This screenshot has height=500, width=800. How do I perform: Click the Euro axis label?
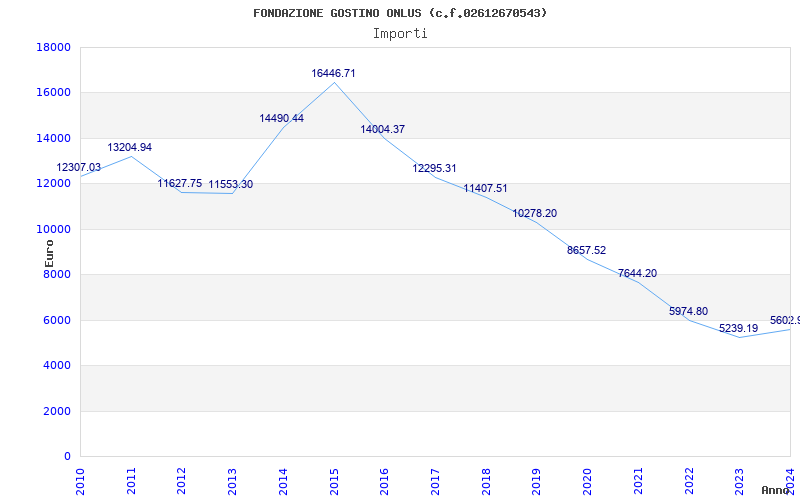click(49, 253)
